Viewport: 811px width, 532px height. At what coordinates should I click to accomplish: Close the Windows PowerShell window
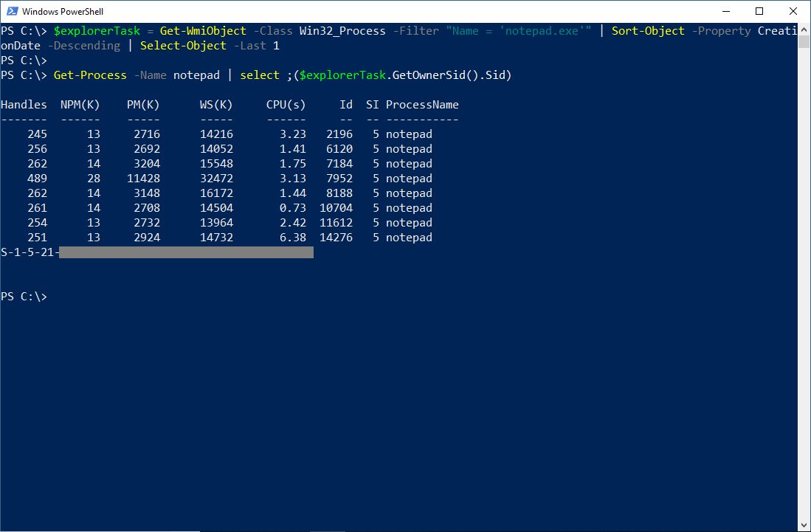click(793, 11)
